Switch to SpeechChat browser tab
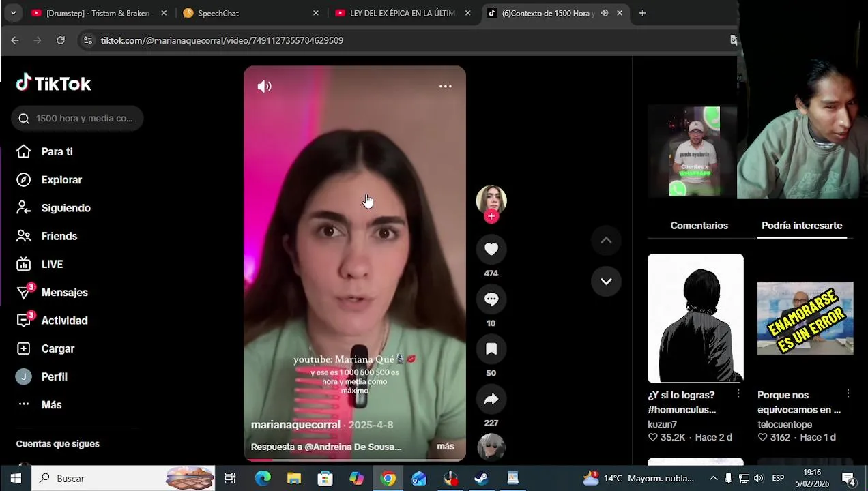The image size is (868, 491). (x=250, y=13)
